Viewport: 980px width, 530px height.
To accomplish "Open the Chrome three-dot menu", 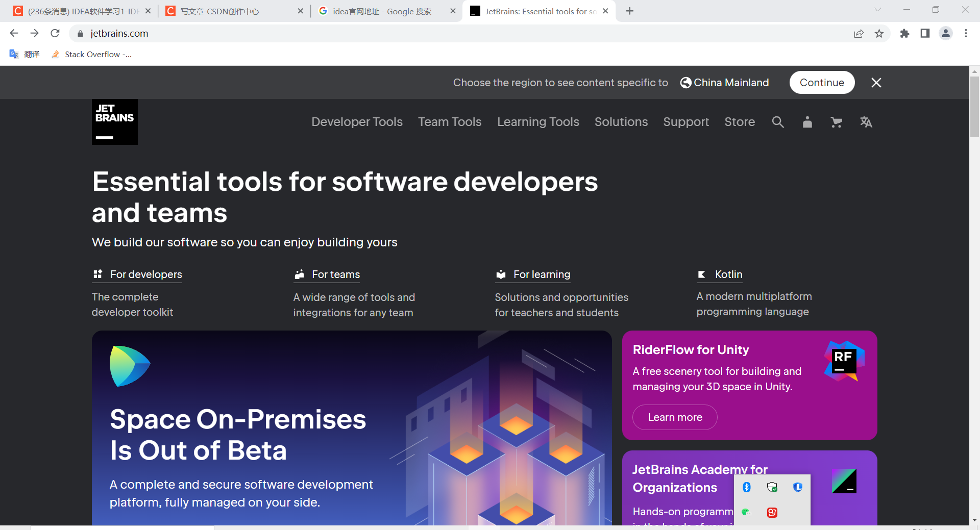I will (x=966, y=33).
